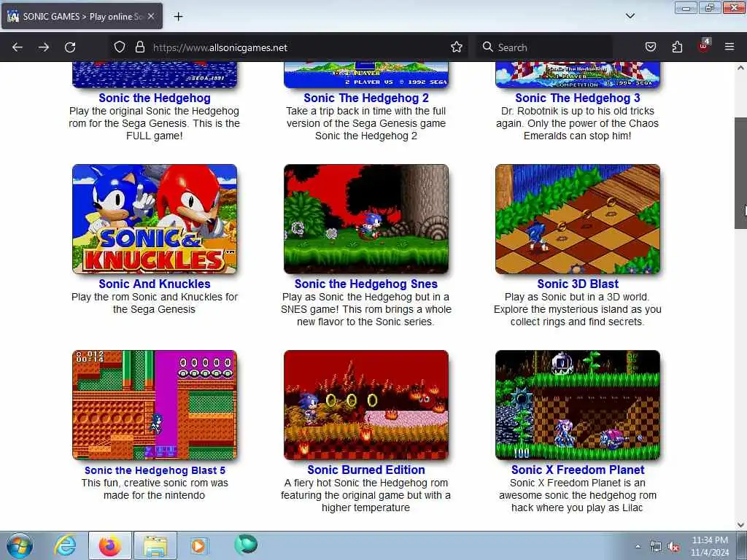Click the Sonic X Freedom Planet thumbnail
Viewport: 747px width, 560px height.
[x=578, y=405]
